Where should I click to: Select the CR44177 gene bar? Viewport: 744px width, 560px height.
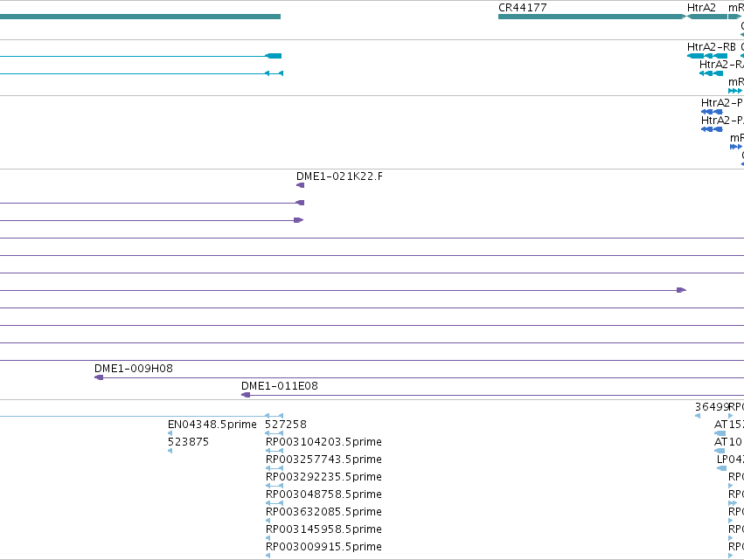[x=592, y=17]
